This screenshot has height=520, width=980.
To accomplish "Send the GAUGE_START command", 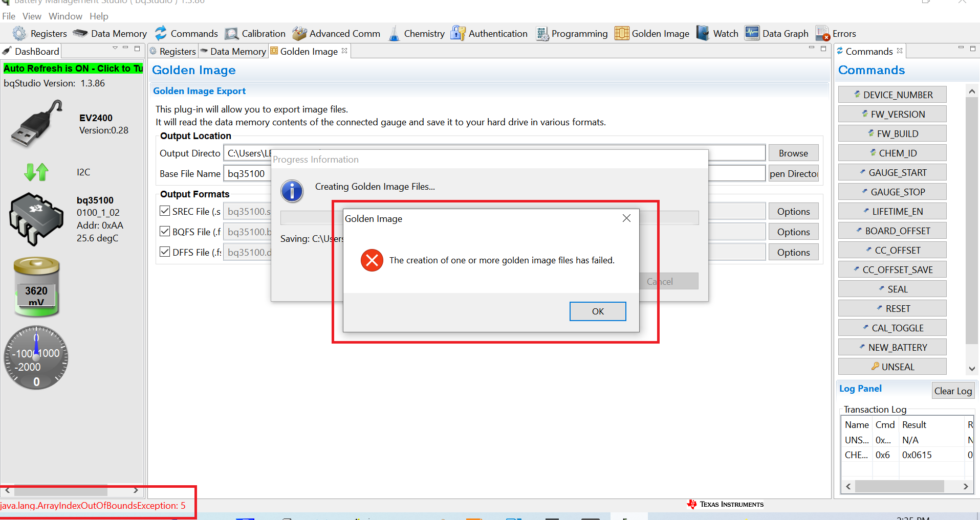I will click(x=892, y=172).
